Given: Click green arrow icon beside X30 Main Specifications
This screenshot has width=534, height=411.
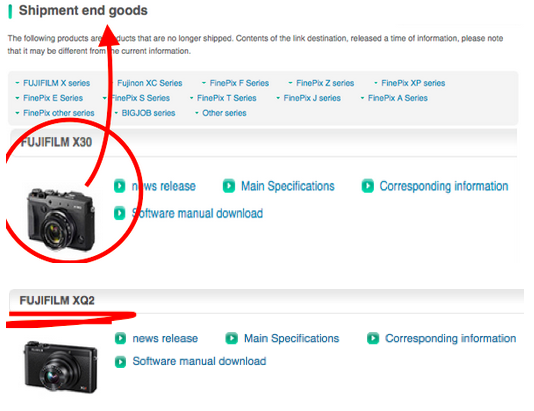Looking at the screenshot, I should click(229, 186).
